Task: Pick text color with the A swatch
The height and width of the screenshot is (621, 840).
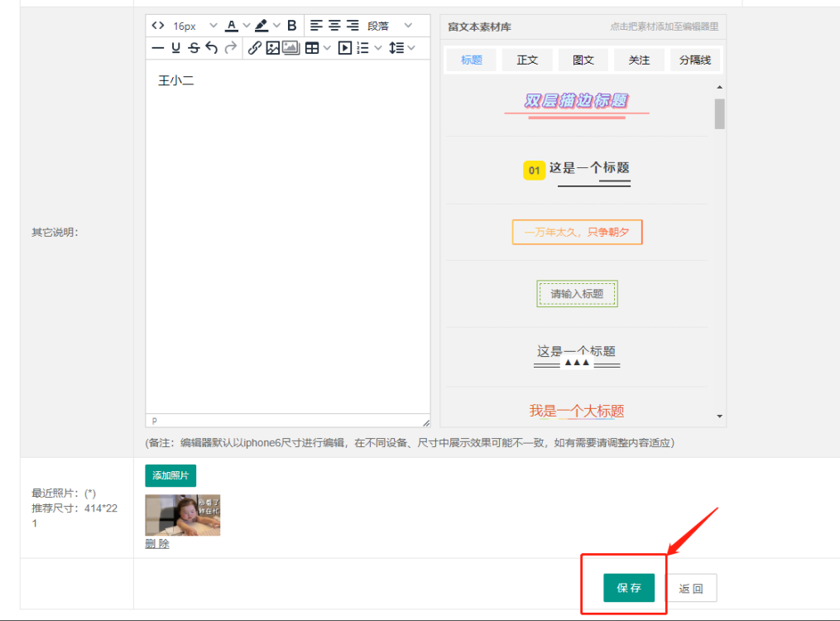Action: tap(232, 26)
